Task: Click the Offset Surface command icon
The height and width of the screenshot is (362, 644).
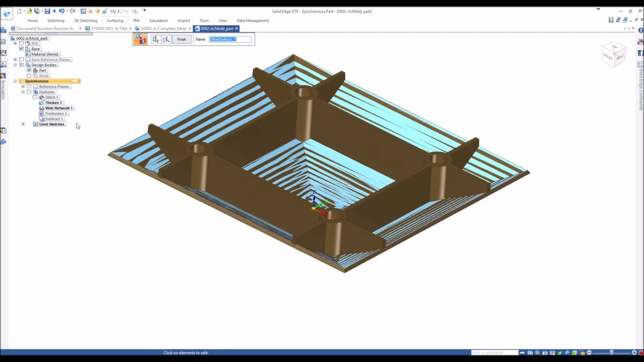Action: coord(140,39)
